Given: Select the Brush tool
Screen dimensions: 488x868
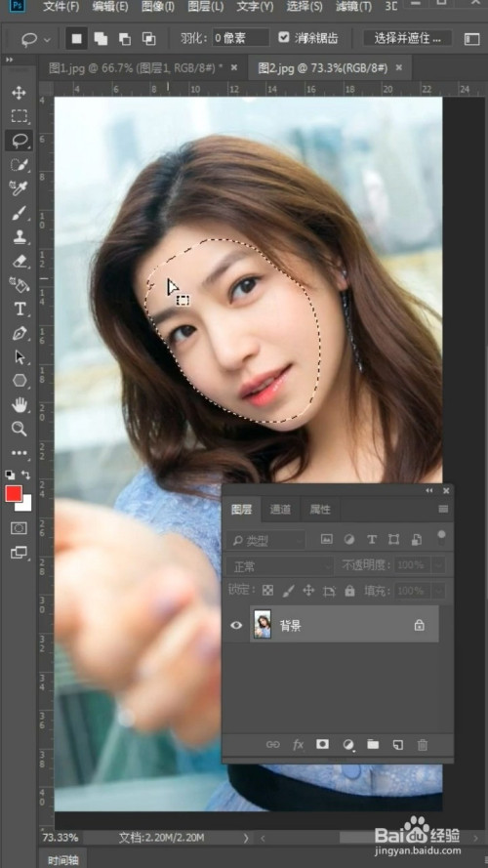Looking at the screenshot, I should 19,213.
